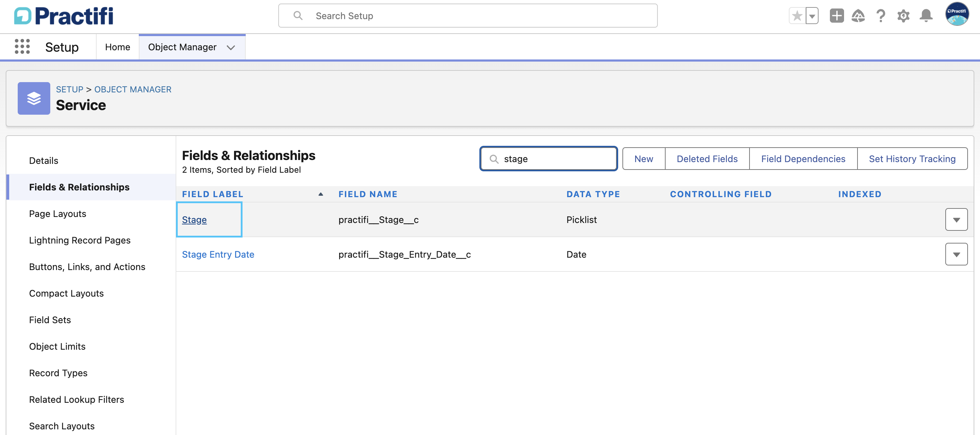Click the Date data type cell
Screen dimensions: 980x435
coord(576,254)
